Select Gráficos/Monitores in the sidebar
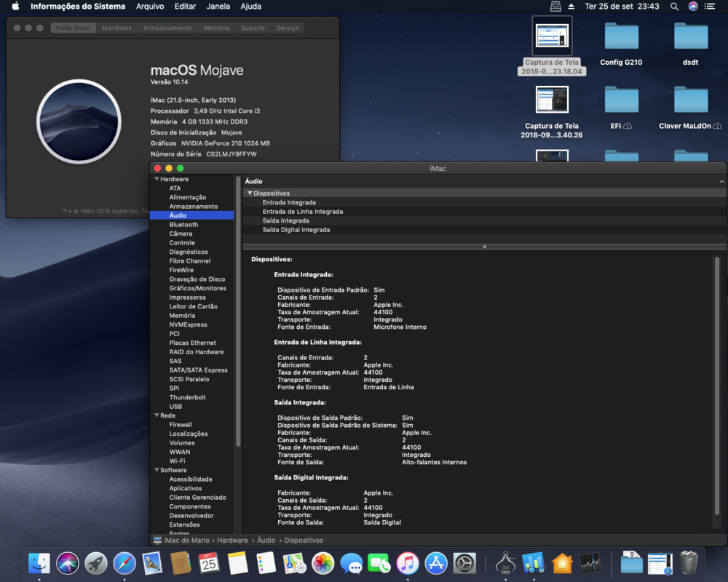728x582 pixels. pos(197,288)
